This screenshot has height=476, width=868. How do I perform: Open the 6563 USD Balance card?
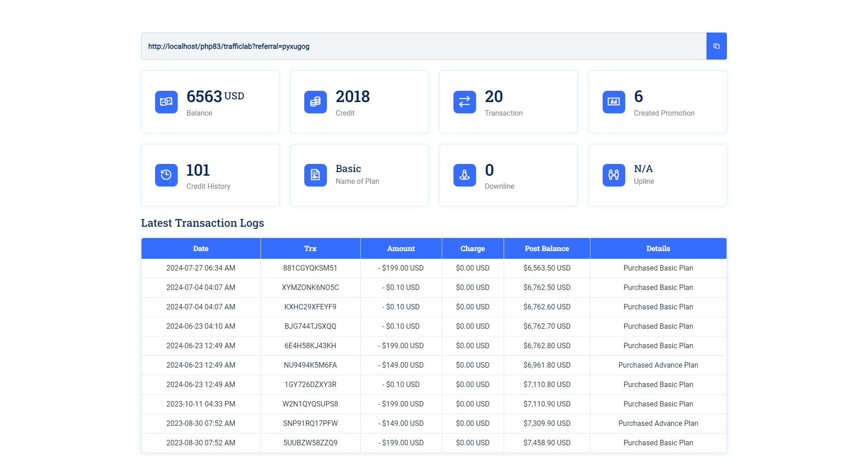pos(210,102)
